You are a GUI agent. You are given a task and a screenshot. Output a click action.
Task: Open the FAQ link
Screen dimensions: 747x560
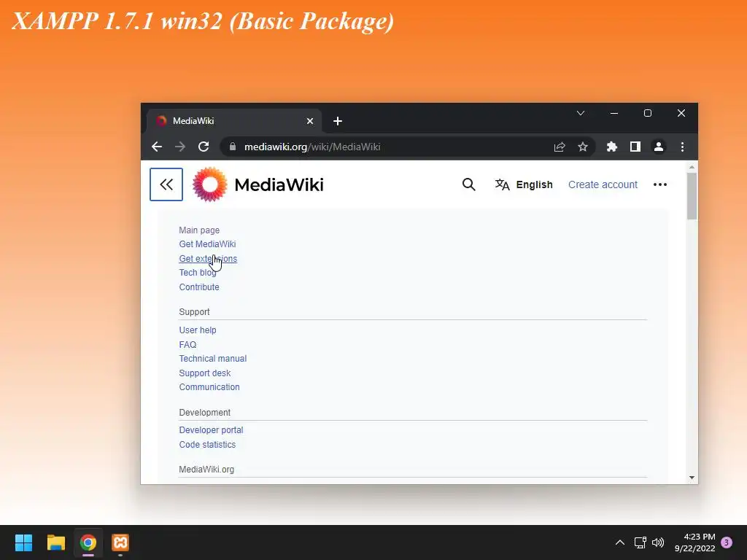pos(187,344)
